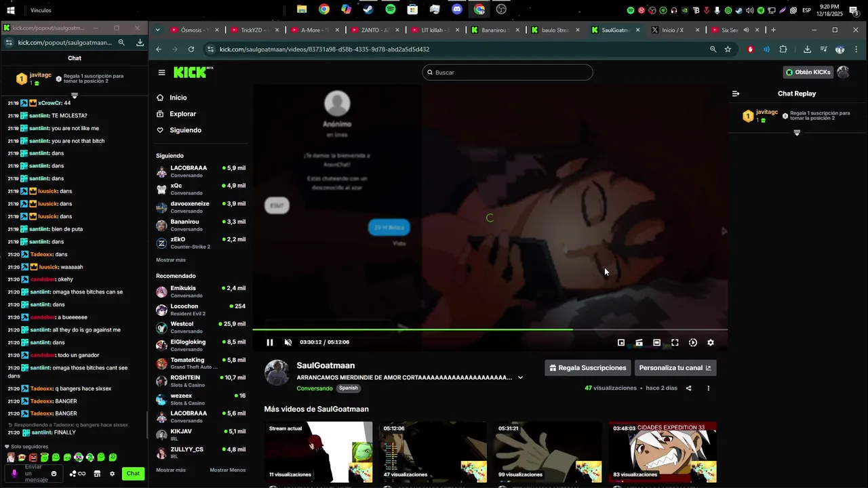Screen dimensions: 868x488
Task: Open a new browser tab
Action: [773, 30]
